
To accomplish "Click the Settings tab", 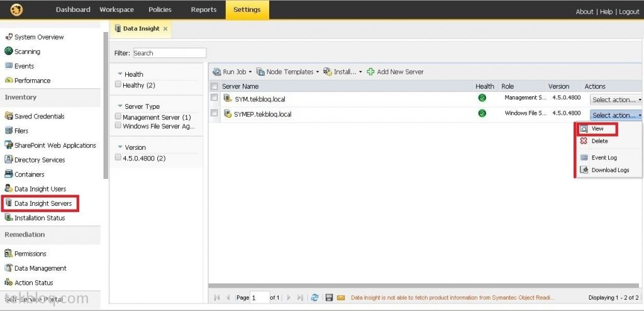I will (247, 9).
